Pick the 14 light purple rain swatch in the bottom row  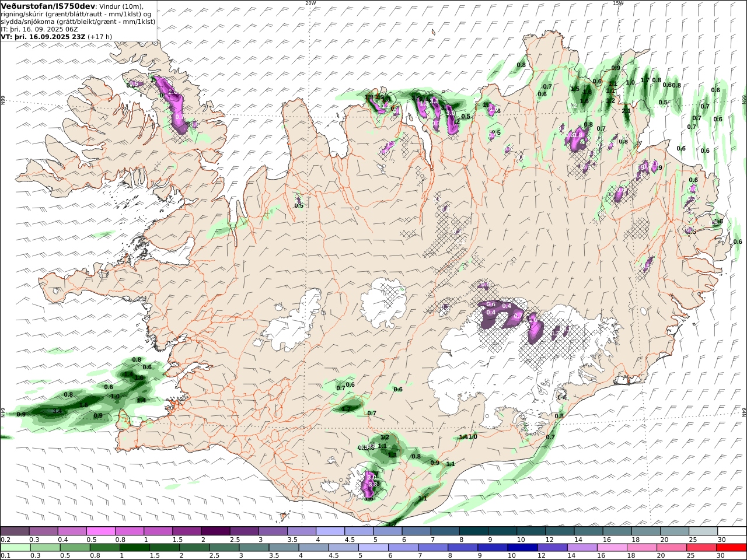coord(582,548)
